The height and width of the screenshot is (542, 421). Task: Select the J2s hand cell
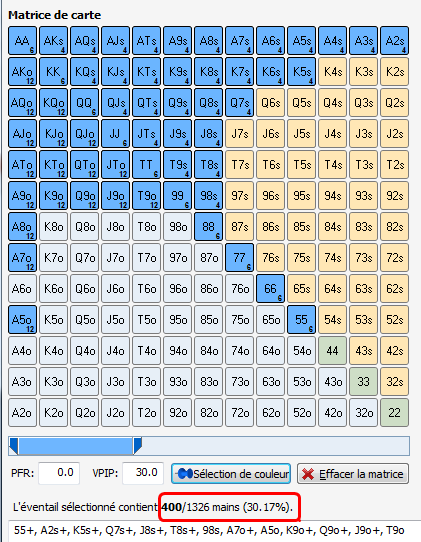[x=394, y=134]
